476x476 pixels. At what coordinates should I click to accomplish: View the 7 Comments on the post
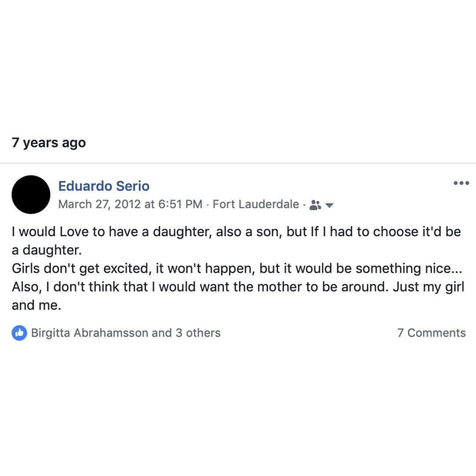coord(431,333)
